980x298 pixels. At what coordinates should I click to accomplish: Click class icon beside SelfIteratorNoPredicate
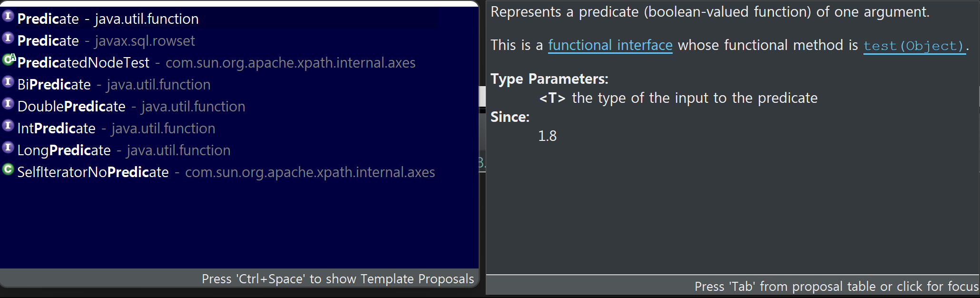pos(8,169)
